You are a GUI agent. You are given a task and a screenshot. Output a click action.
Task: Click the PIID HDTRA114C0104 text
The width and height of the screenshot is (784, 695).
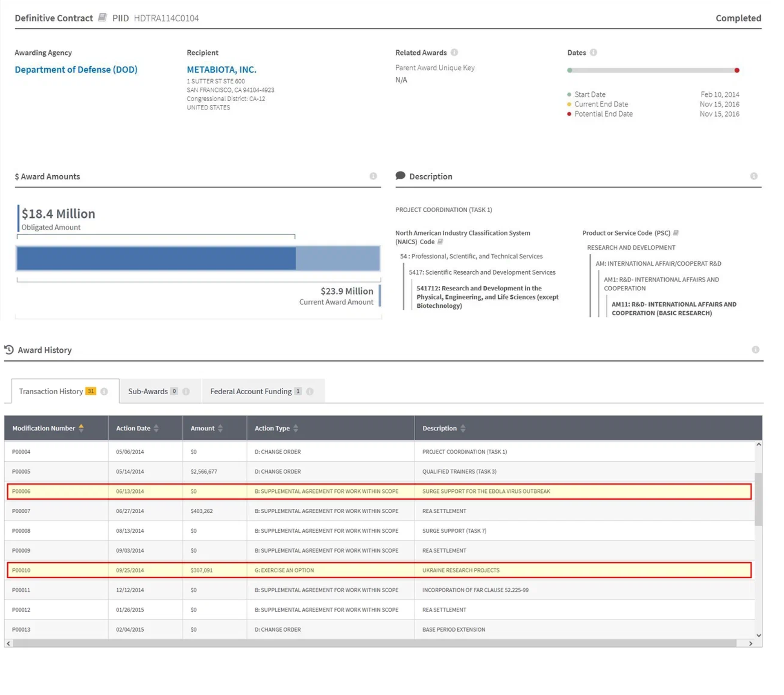click(x=156, y=18)
